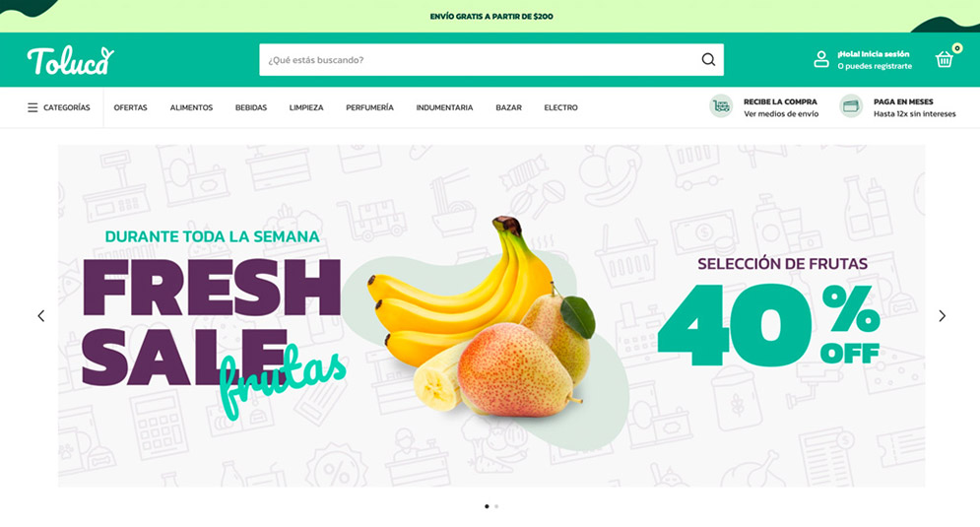The width and height of the screenshot is (980, 527).
Task: Click Ver medios de envío link
Action: (x=781, y=114)
